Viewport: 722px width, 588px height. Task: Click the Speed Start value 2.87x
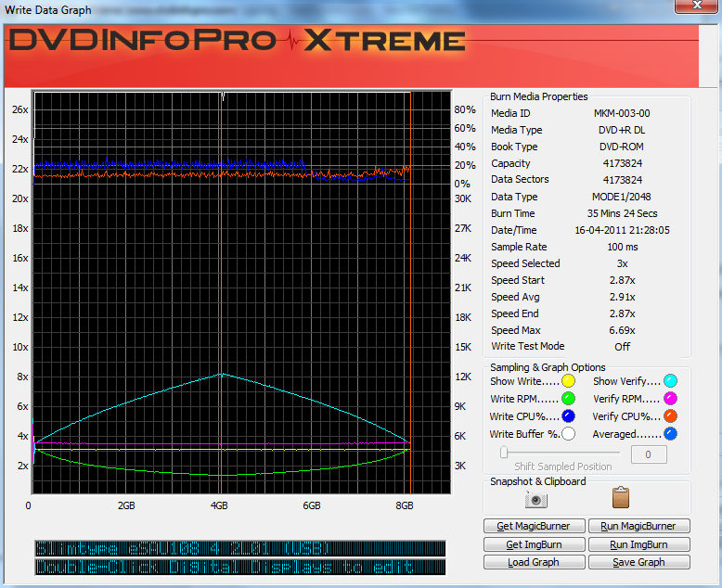623,280
